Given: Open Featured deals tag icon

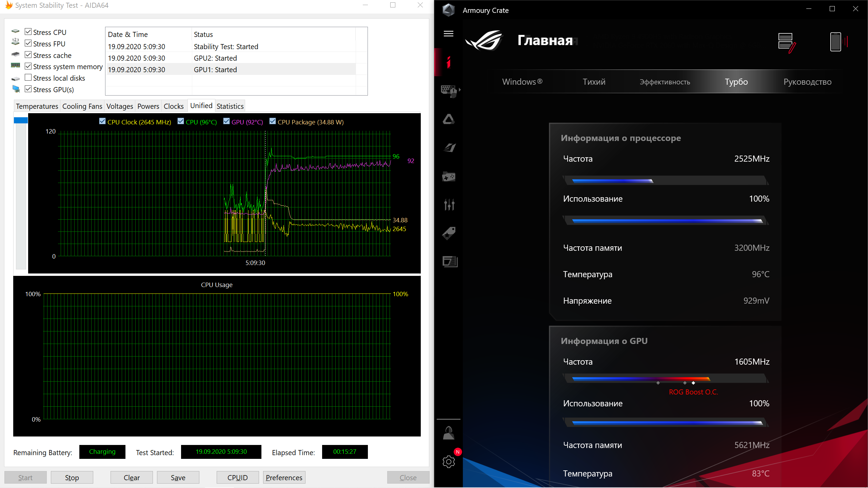Looking at the screenshot, I should [449, 233].
